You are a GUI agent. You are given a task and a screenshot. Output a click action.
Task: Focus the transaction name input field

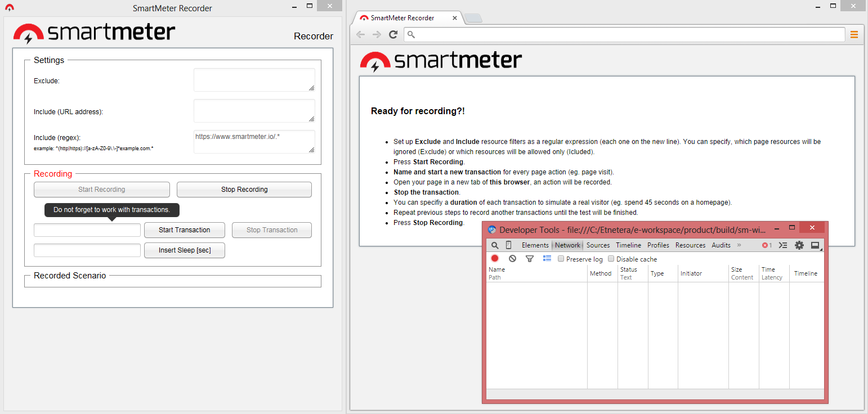[87, 230]
